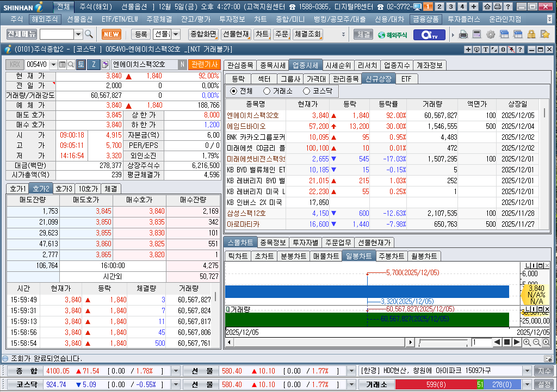Toggle the Z button beside stock code
The height and width of the screenshot is (392, 557).
coord(94,64)
